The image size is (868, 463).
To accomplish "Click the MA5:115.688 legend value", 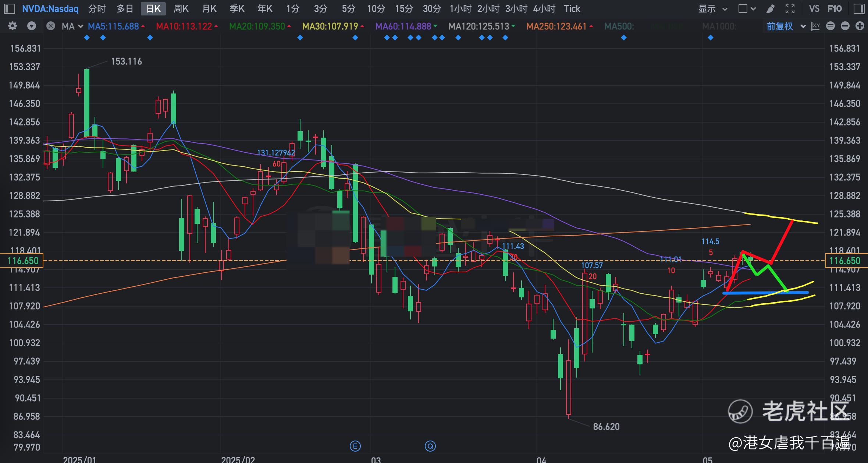I will (113, 26).
